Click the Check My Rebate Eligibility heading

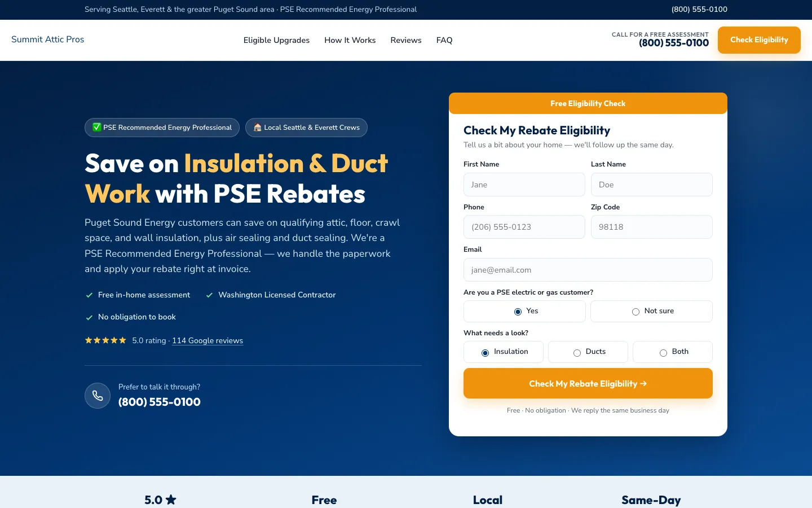pyautogui.click(x=537, y=130)
